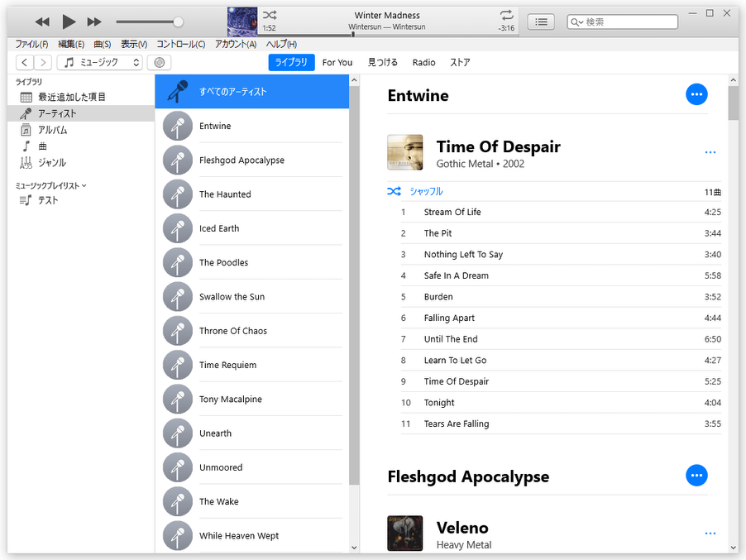The image size is (746, 560).
Task: Select 曲 in sidebar library
Action: coord(81,146)
